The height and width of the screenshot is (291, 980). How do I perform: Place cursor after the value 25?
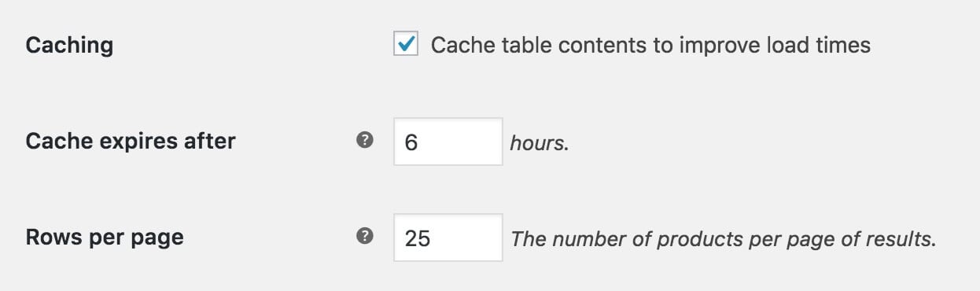[x=432, y=238]
